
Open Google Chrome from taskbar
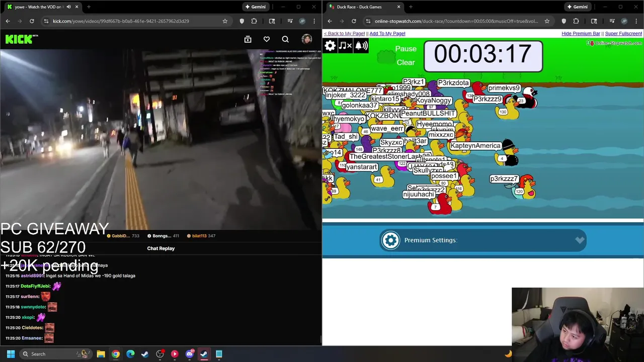(116, 354)
